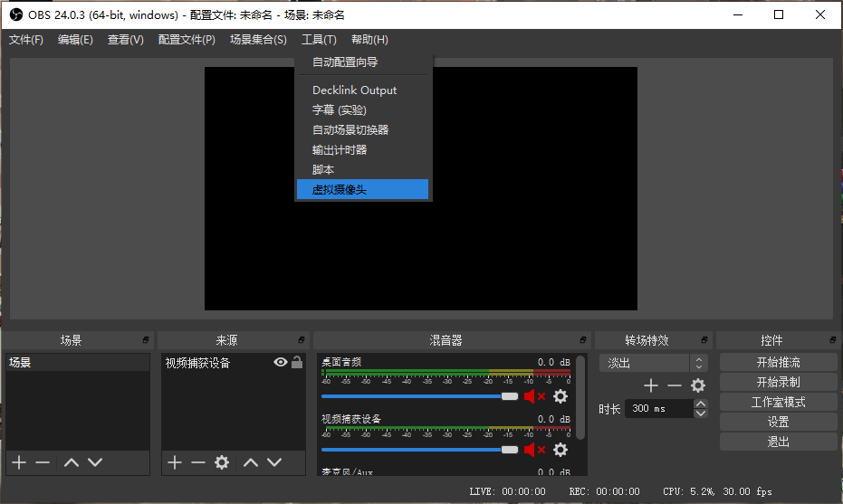This screenshot has width=843, height=504.
Task: Click the 开始录制 button
Action: coord(778,382)
